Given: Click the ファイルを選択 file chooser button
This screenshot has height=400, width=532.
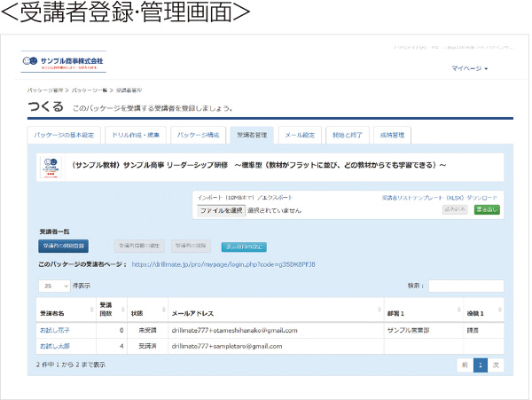Looking at the screenshot, I should tap(220, 210).
